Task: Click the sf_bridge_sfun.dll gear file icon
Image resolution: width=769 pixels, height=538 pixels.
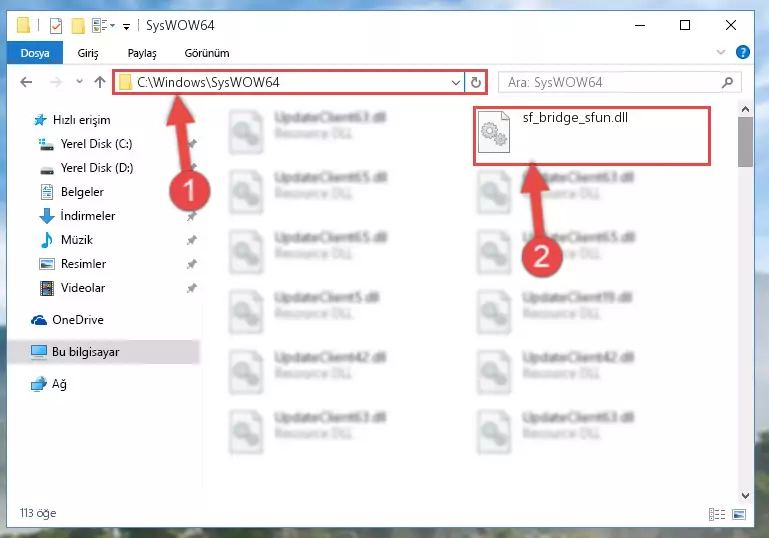Action: [x=494, y=131]
